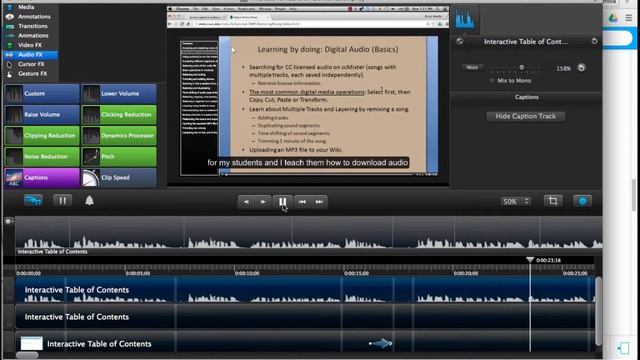Choose the Dynamics Processor effect

tap(119, 136)
